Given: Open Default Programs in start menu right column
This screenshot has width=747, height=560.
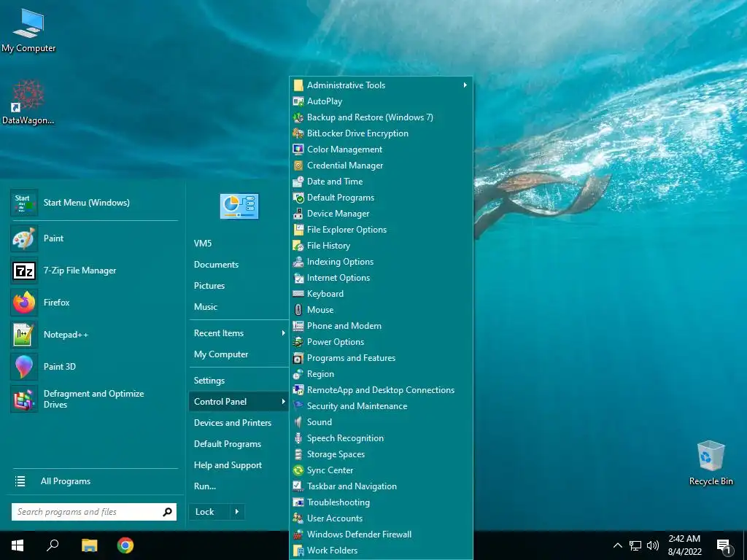Looking at the screenshot, I should [x=239, y=444].
